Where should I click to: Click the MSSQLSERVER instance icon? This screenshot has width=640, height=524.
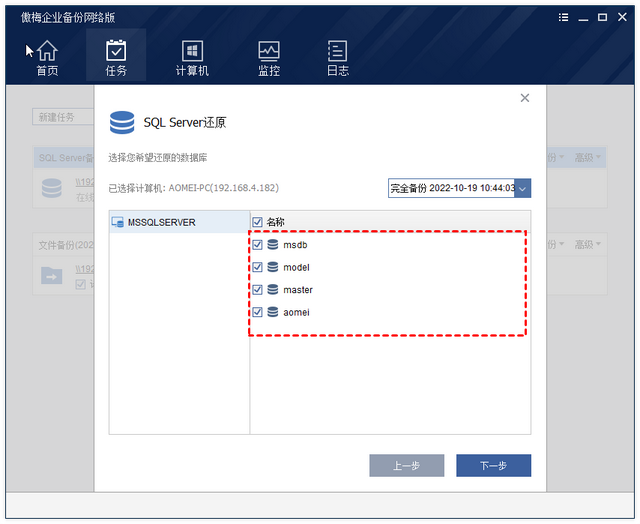pyautogui.click(x=118, y=222)
